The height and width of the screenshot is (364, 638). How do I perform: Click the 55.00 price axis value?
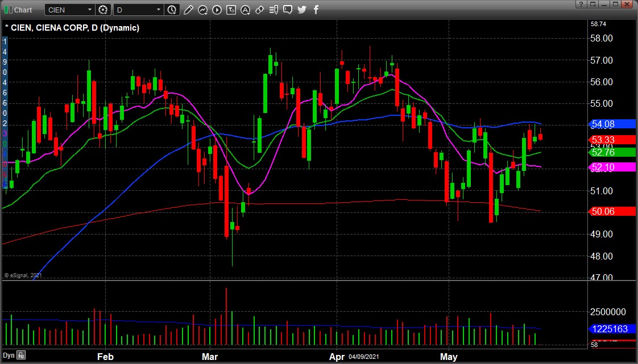click(x=602, y=103)
